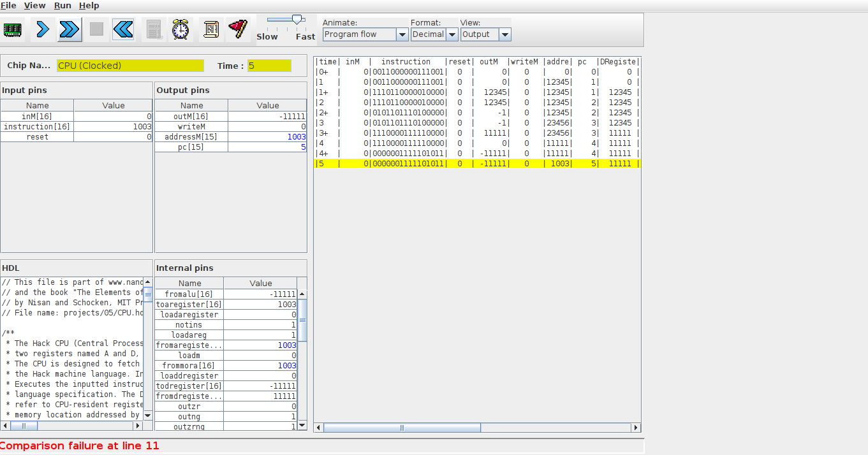Screen dimensions: 868x455
Task: Click the calculator Eval icon
Action: click(154, 29)
